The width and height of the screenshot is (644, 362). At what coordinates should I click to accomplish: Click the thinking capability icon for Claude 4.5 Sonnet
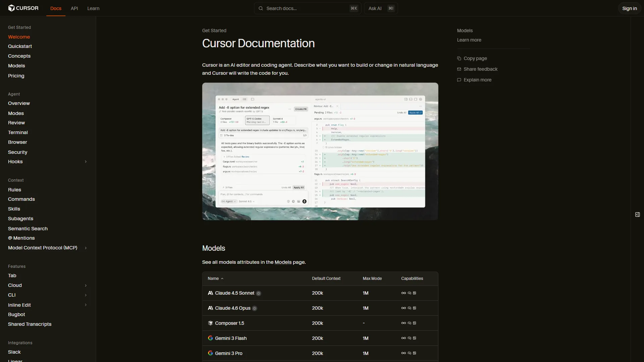[409, 293]
